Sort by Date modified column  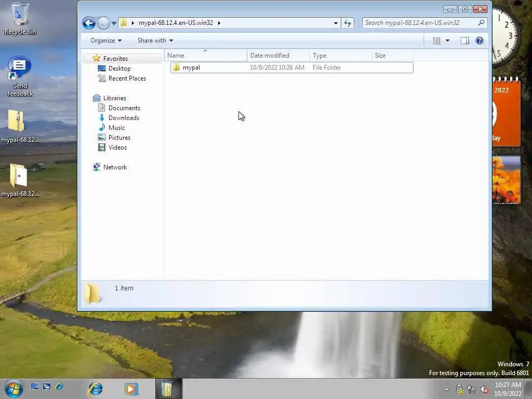pyautogui.click(x=278, y=55)
